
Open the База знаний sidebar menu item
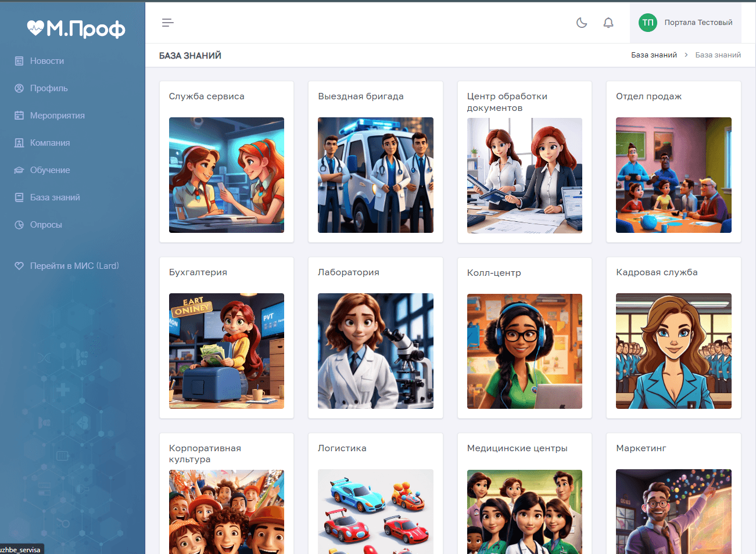point(55,197)
